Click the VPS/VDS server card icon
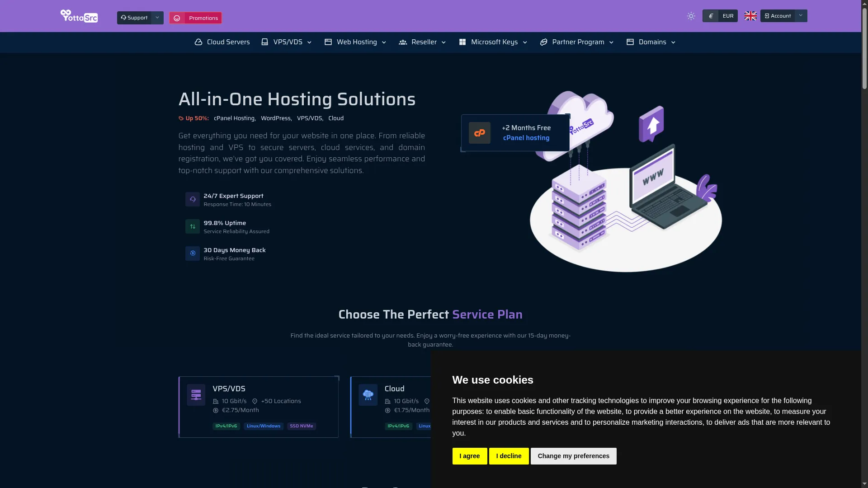 click(196, 395)
